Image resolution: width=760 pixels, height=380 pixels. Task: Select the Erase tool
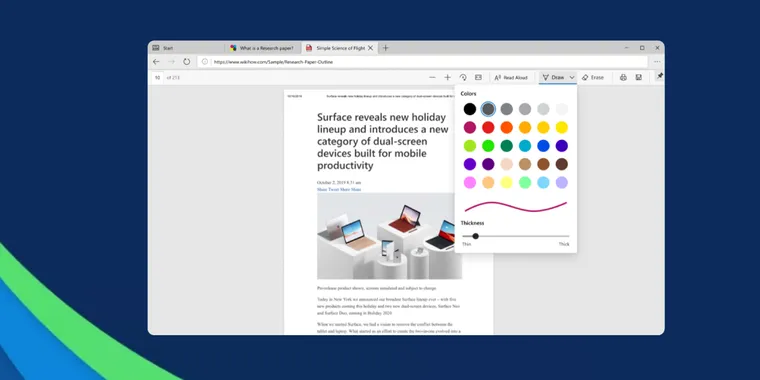pos(593,78)
